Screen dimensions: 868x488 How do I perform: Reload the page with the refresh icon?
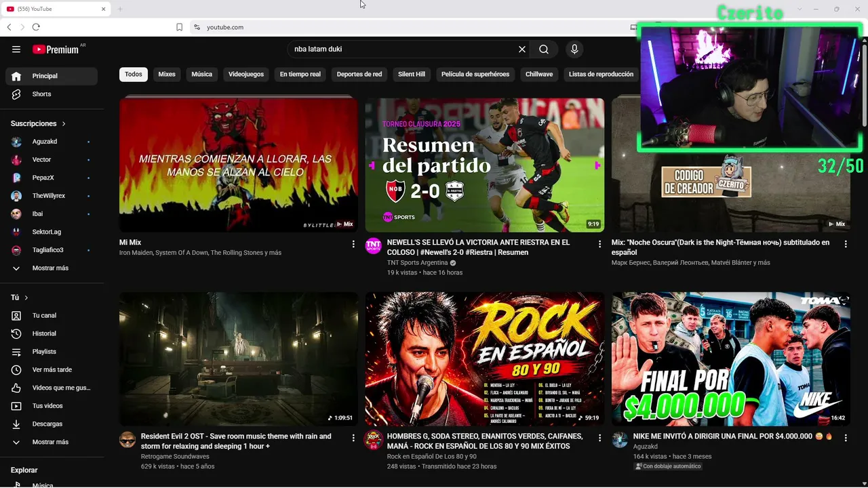pyautogui.click(x=36, y=27)
